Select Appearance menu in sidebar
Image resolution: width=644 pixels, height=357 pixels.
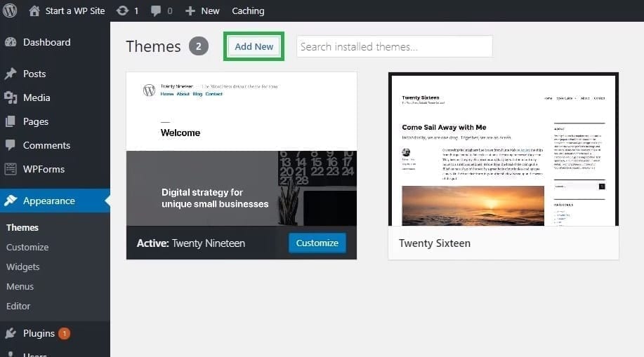click(x=49, y=201)
